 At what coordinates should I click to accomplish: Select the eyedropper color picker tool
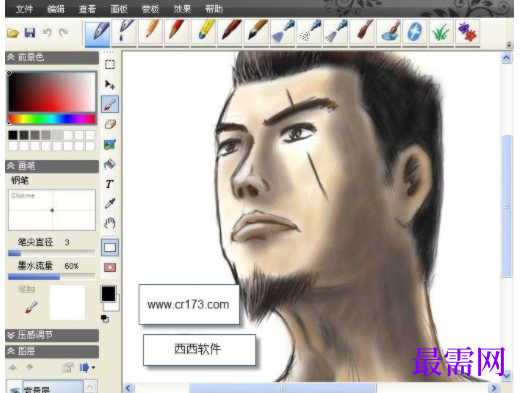pos(110,203)
